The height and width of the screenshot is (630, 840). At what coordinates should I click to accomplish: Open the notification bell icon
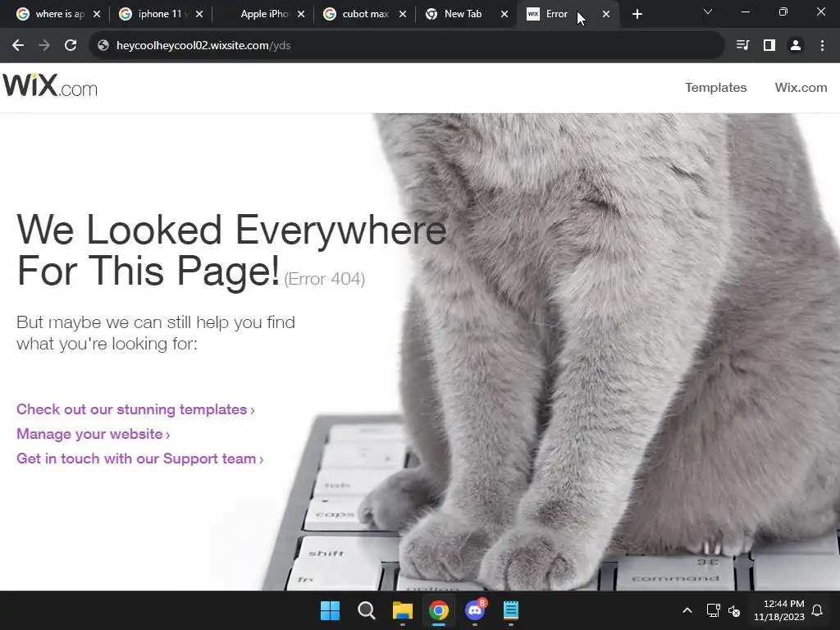click(817, 610)
